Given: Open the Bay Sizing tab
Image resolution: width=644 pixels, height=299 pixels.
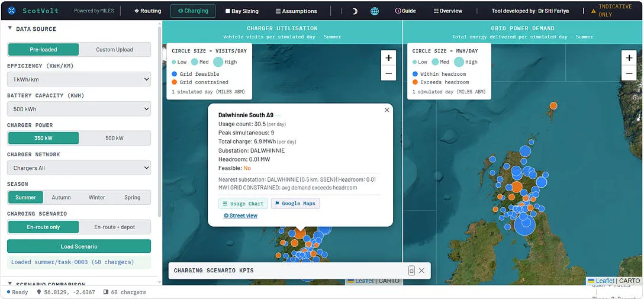Looking at the screenshot, I should pos(242,11).
